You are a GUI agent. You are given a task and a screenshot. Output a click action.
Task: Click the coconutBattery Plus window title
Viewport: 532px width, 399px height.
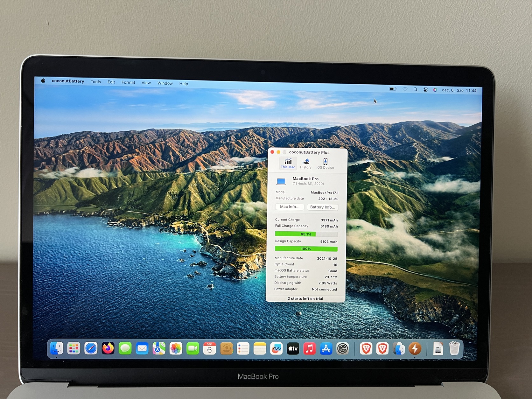pyautogui.click(x=309, y=152)
